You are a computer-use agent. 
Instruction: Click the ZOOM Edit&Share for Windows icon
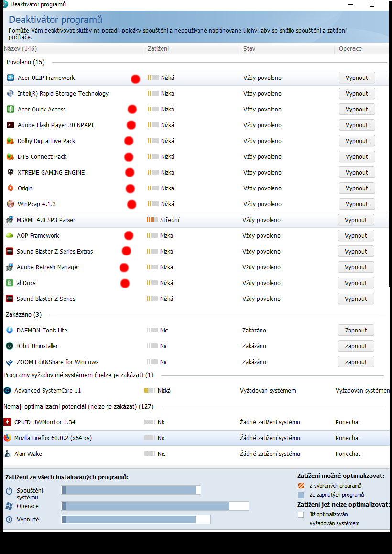(10, 362)
